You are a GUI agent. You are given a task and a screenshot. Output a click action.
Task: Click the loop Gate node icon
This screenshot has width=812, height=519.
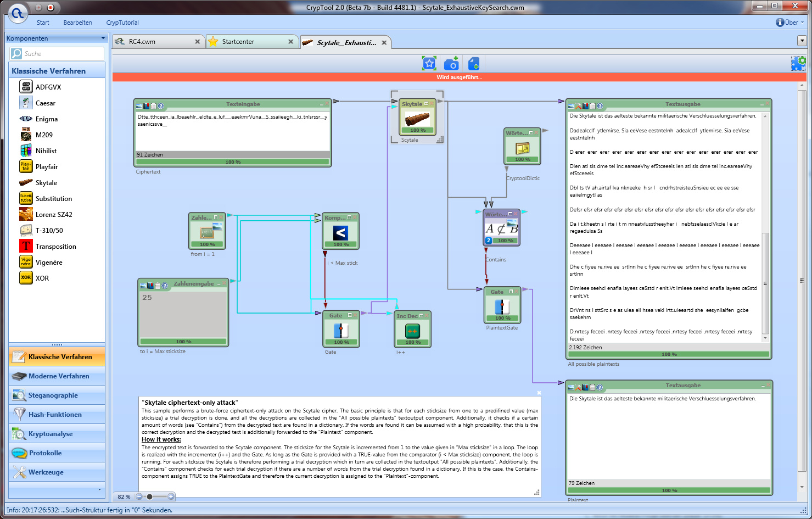[341, 331]
